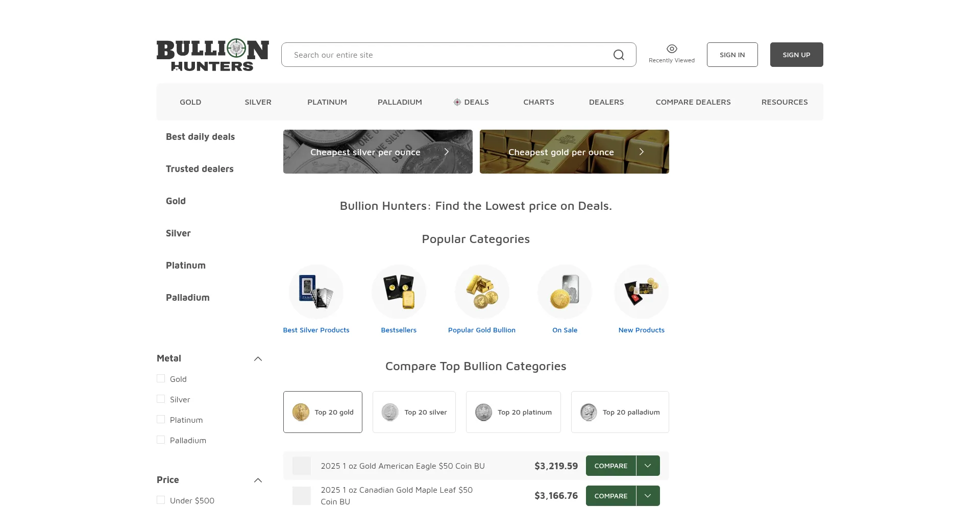Open the Popular Gold Bullion category image
This screenshot has height=507, width=980.
coord(482,292)
